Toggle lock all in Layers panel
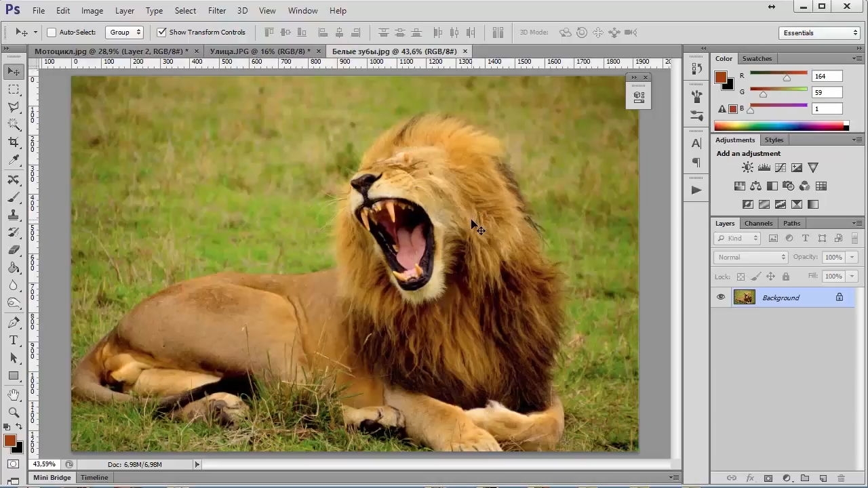The width and height of the screenshot is (868, 488). point(786,277)
